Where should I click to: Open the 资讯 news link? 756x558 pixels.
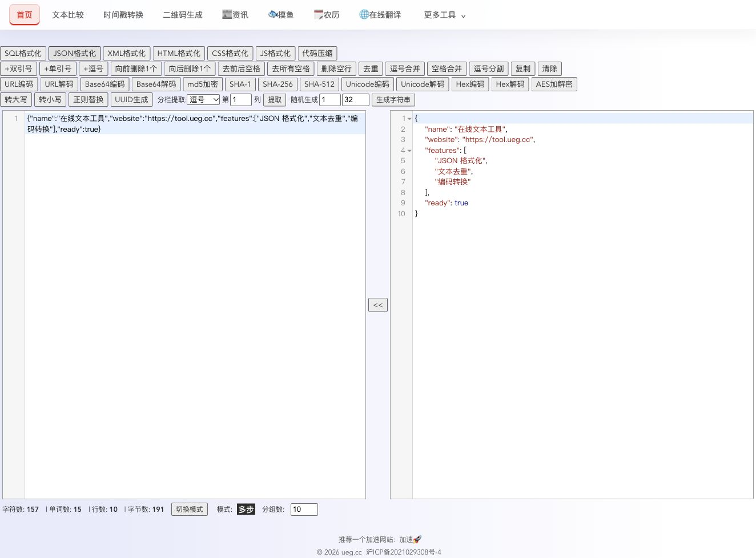(x=235, y=15)
